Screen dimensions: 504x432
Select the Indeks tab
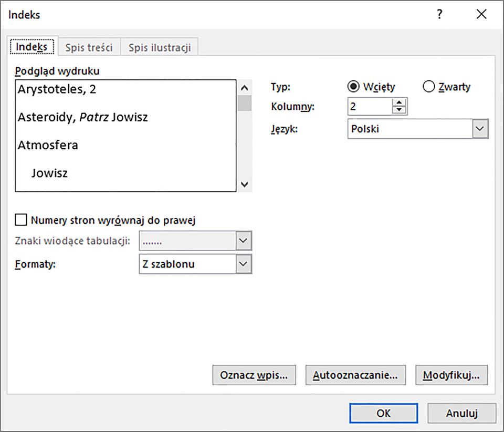pyautogui.click(x=31, y=47)
